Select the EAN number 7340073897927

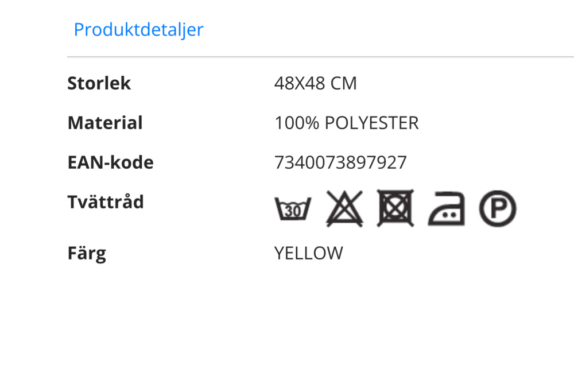(x=340, y=162)
